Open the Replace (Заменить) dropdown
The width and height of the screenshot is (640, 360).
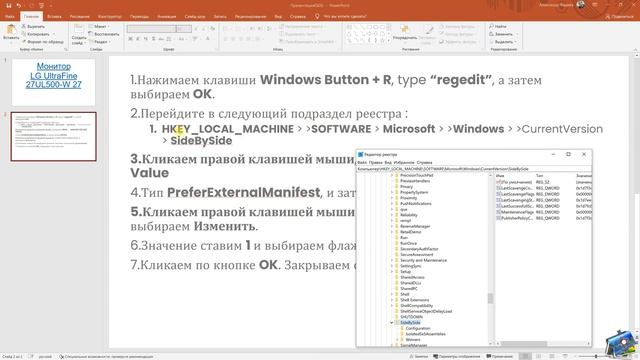pos(503,34)
